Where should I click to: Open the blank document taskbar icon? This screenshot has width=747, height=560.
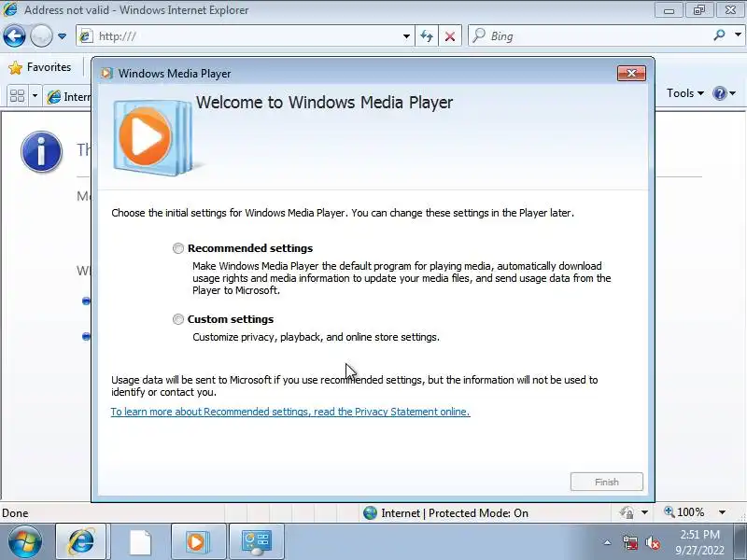coord(140,541)
